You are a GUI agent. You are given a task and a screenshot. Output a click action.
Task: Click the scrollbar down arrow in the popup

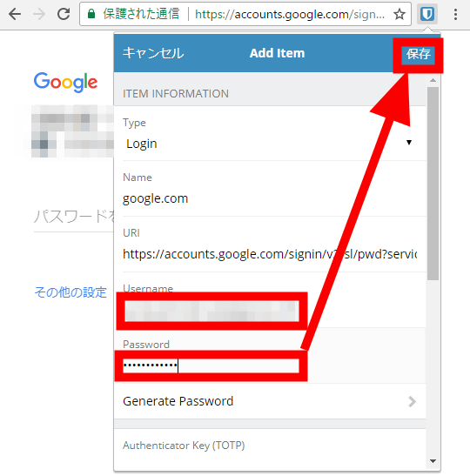[x=433, y=461]
